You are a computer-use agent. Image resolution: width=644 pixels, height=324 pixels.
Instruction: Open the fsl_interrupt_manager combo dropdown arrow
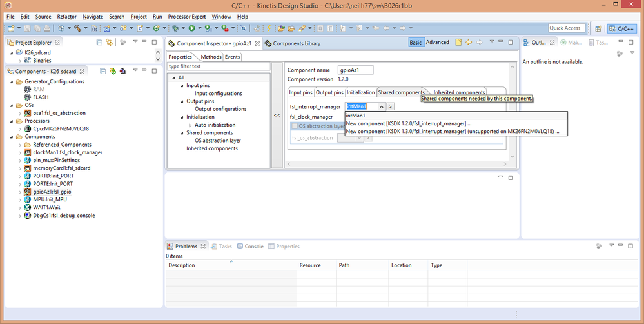[x=381, y=106]
